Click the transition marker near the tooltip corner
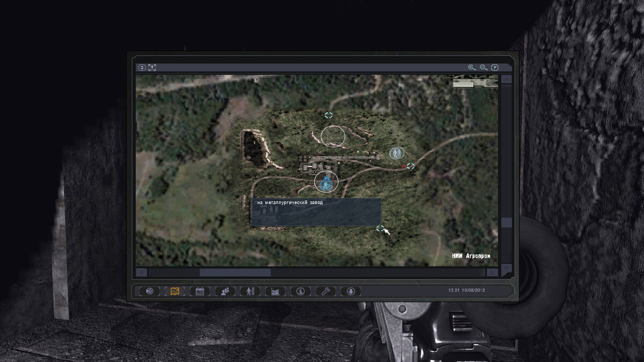Image resolution: width=644 pixels, height=362 pixels. point(380,228)
